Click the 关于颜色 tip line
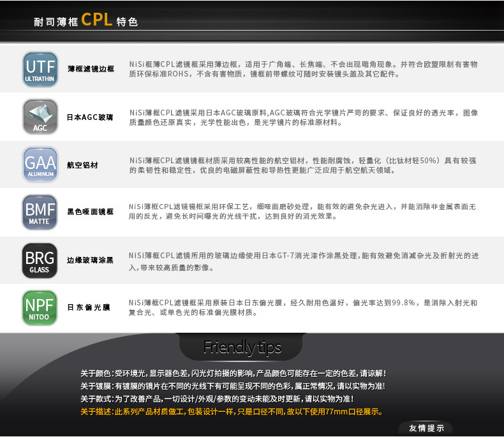The image size is (504, 438). click(233, 374)
